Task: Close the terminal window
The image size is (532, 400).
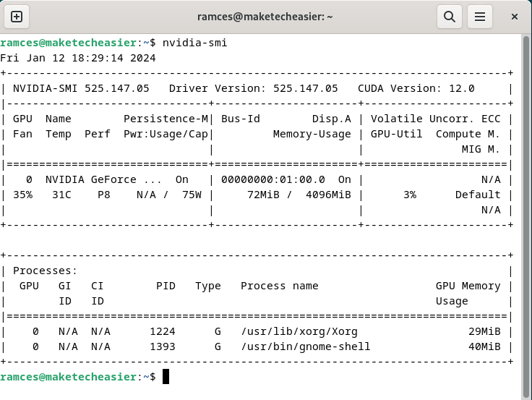Action: [x=515, y=17]
